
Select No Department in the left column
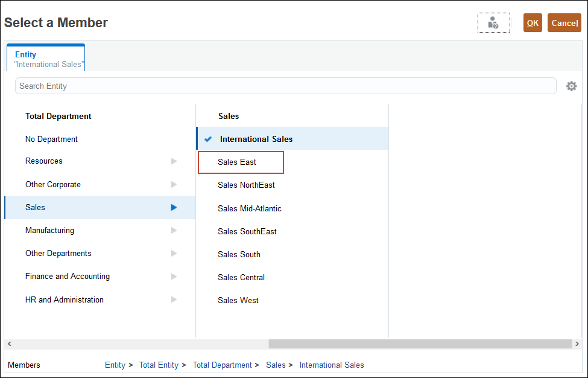(51, 139)
